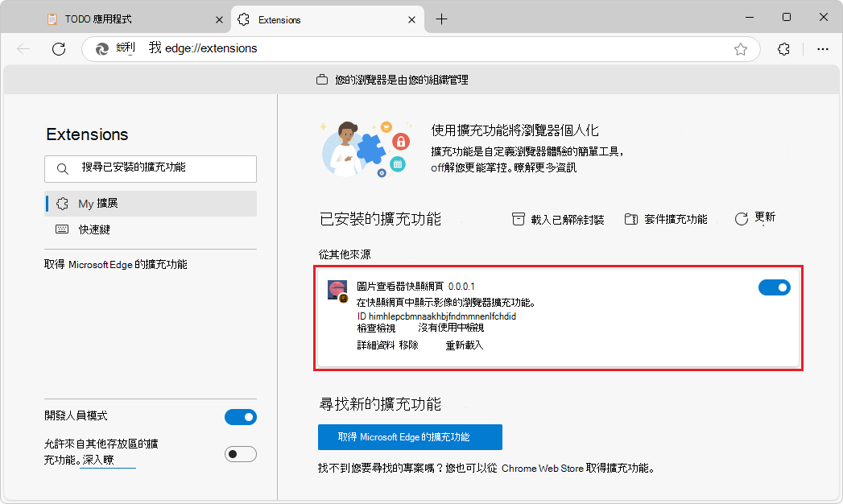Viewport: 843px width, 504px height.
Task: Click the blue 取得 Microsoft Edge 的擴充功能 button
Action: click(x=409, y=436)
